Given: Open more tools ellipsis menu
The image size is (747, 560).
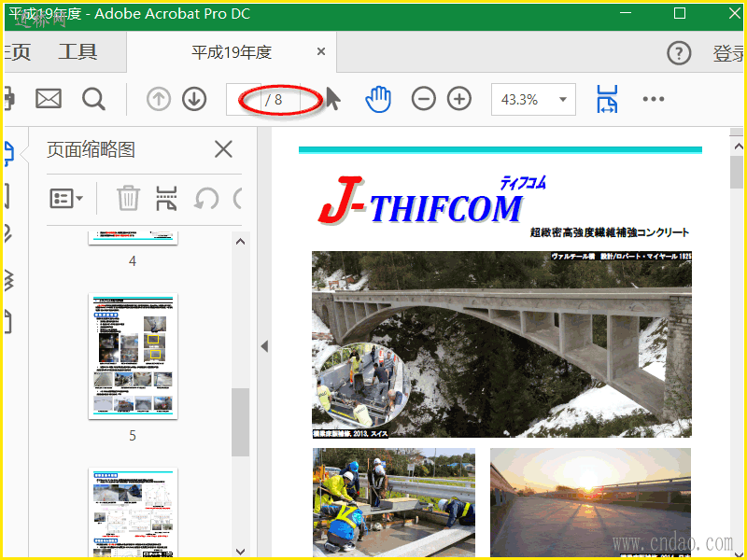Looking at the screenshot, I should click(653, 99).
